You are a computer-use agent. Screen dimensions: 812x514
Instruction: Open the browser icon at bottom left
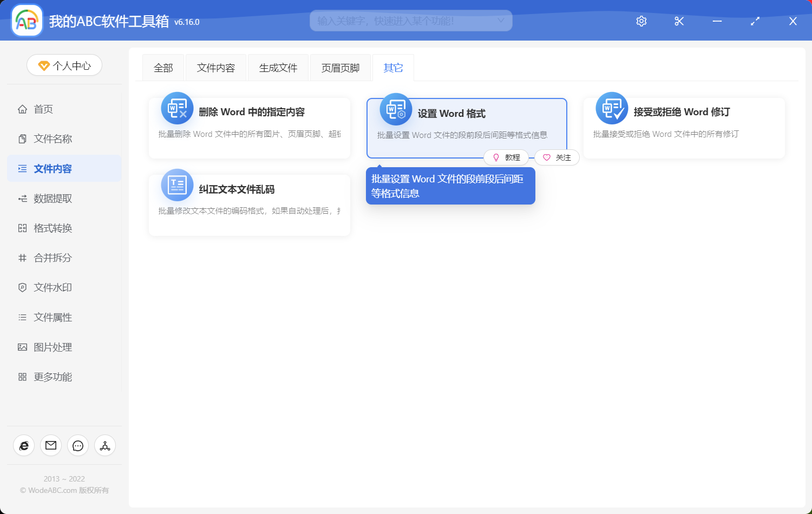tap(23, 445)
